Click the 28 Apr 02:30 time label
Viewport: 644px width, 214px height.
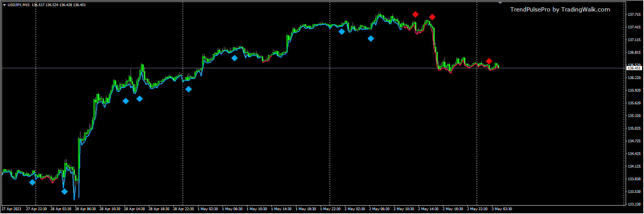coord(61,209)
